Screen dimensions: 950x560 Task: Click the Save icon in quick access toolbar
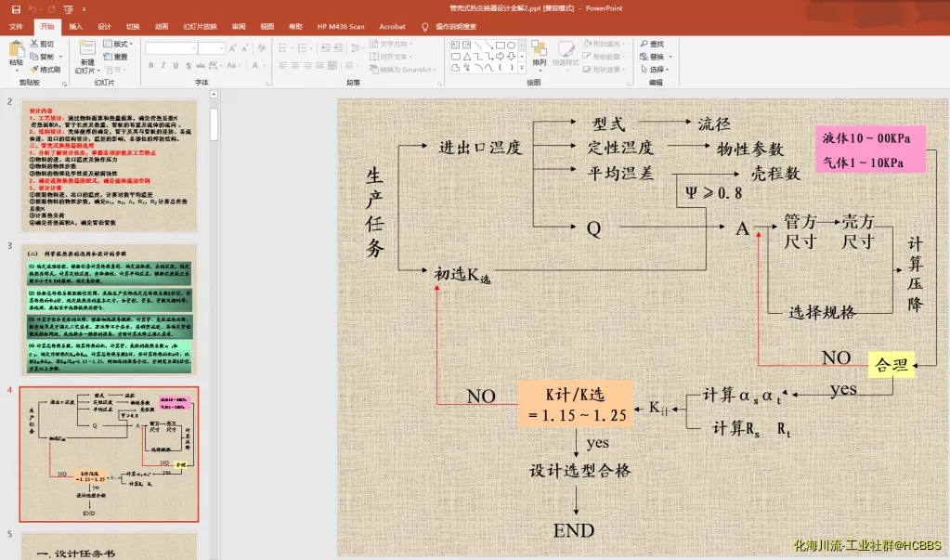16,9
